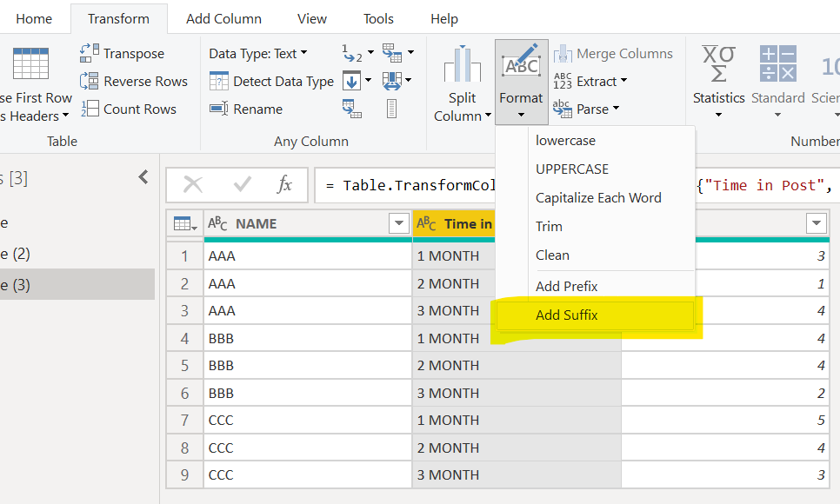Switch to the Add Column tab
This screenshot has width=840, height=504.
[x=224, y=19]
